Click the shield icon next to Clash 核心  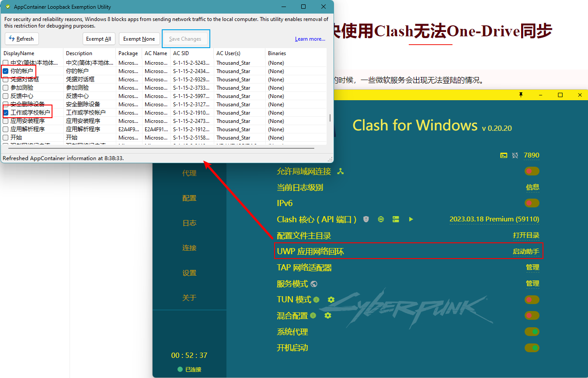coord(366,219)
